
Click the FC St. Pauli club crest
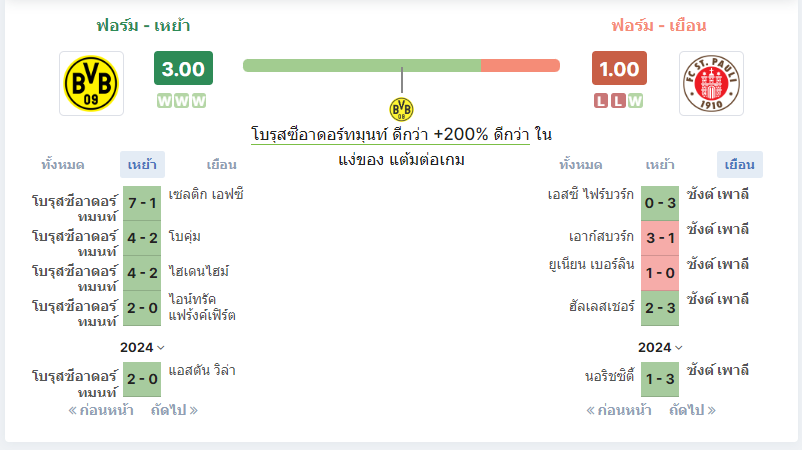[711, 83]
